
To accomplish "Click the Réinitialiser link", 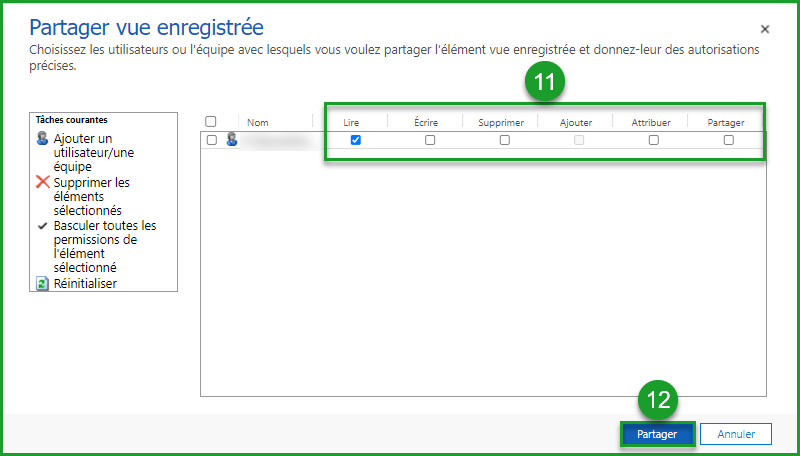I will coord(85,283).
